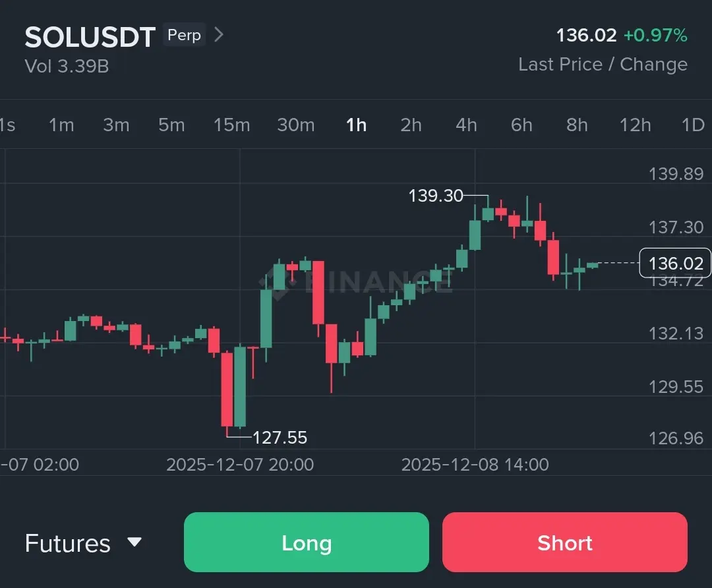
Task: Select the 1m timeframe tab
Action: point(61,125)
